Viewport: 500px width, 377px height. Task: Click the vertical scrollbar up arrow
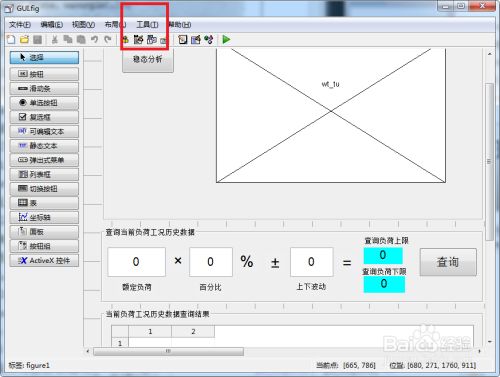point(489,54)
